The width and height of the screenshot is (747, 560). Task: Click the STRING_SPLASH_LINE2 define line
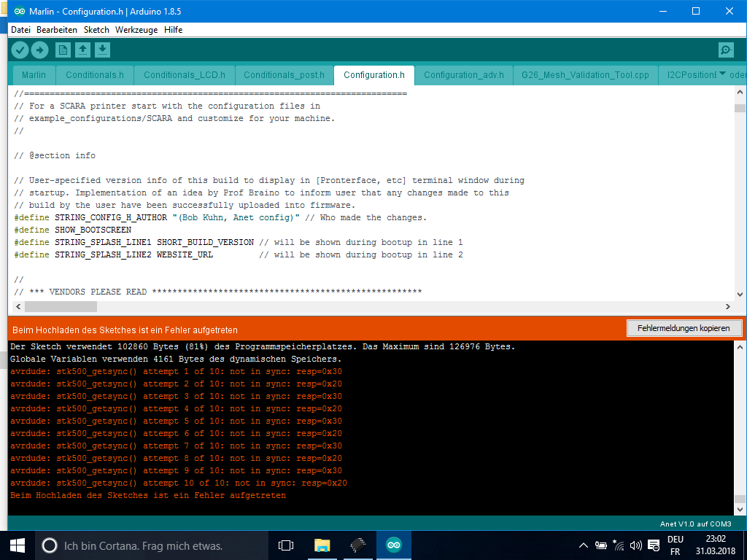(239, 254)
